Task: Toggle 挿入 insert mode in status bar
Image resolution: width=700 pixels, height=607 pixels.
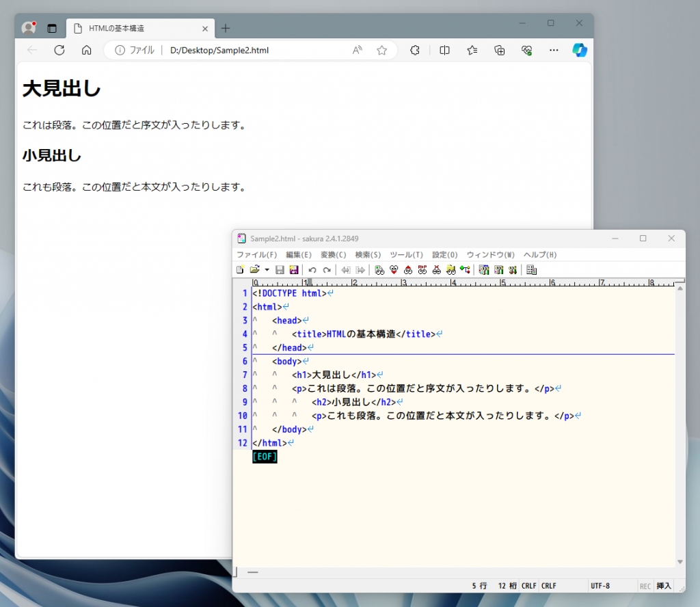Action: pyautogui.click(x=663, y=586)
